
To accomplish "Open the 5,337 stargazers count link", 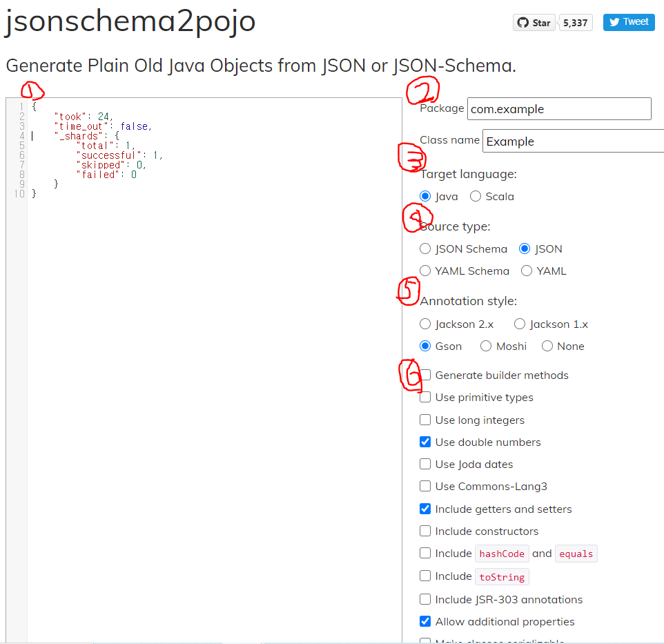I will point(576,23).
